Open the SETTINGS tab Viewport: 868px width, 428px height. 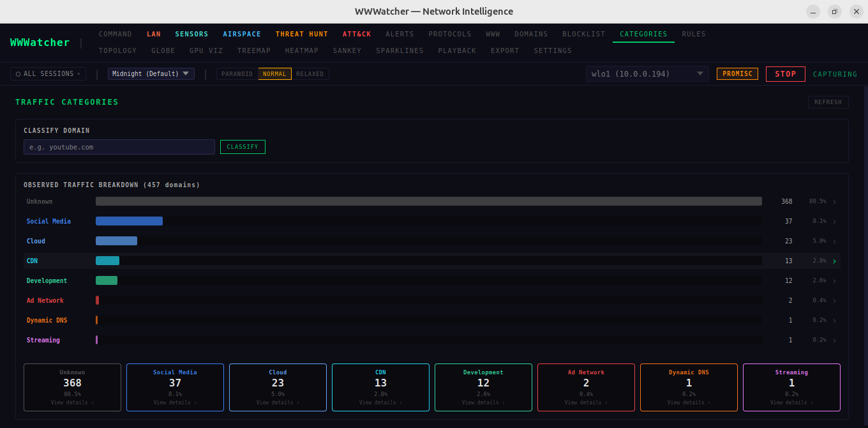coord(553,50)
